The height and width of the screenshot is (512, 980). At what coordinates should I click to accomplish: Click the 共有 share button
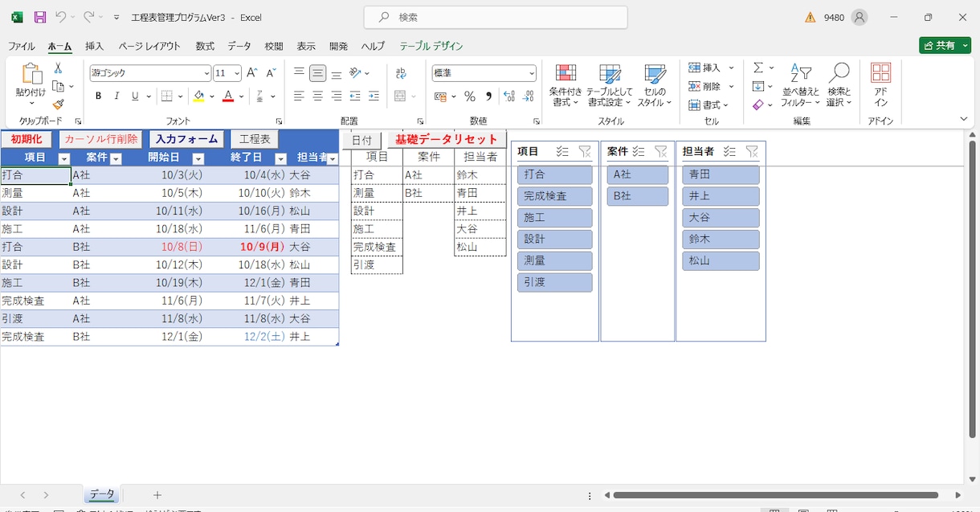click(x=945, y=46)
